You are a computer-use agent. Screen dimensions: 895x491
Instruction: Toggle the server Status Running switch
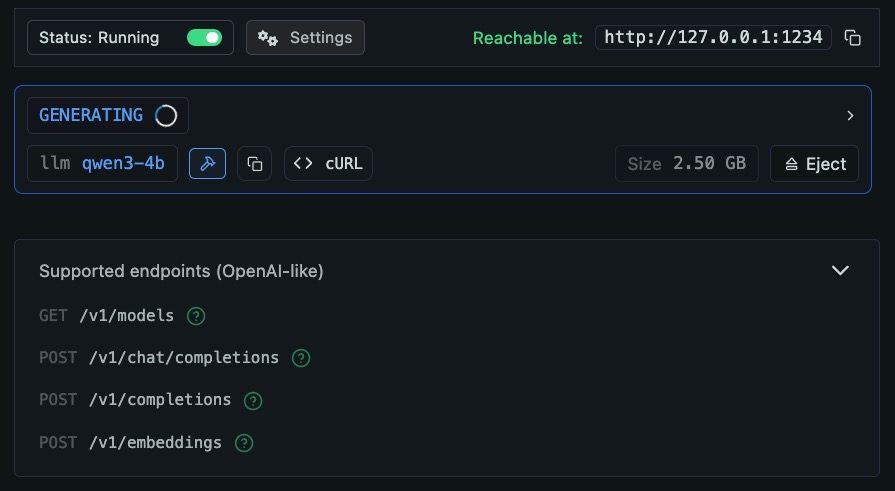click(x=204, y=38)
